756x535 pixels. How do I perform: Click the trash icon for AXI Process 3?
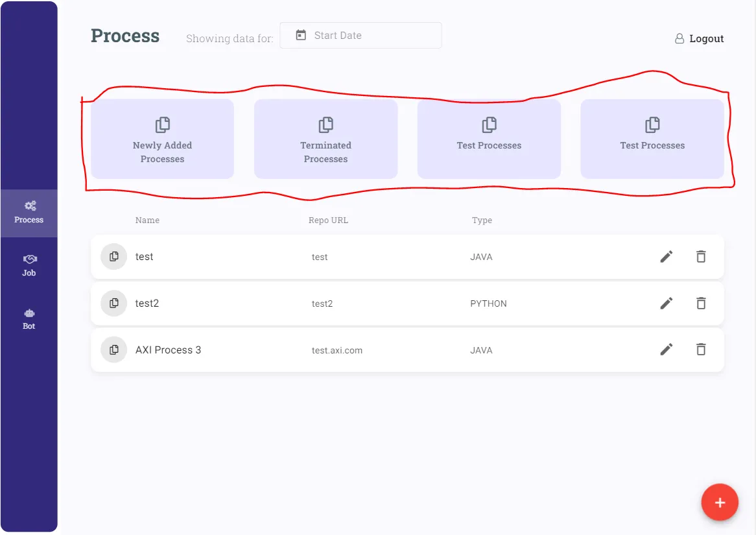[x=701, y=350]
